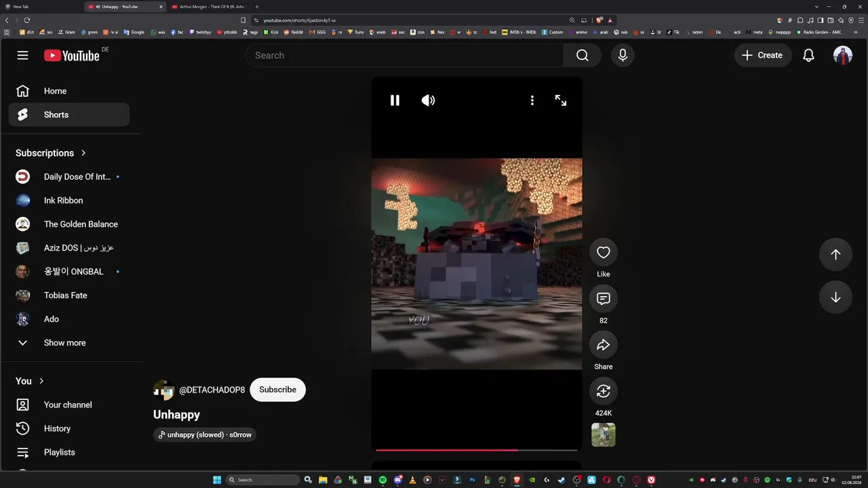Click the taskbar Search box
This screenshot has height=488, width=868.
coord(262,480)
